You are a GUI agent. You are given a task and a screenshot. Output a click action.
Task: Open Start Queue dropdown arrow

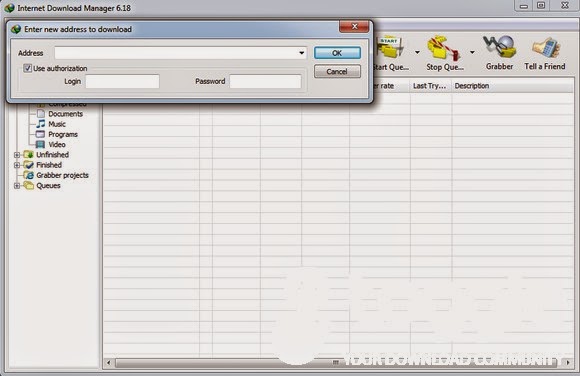click(x=417, y=52)
